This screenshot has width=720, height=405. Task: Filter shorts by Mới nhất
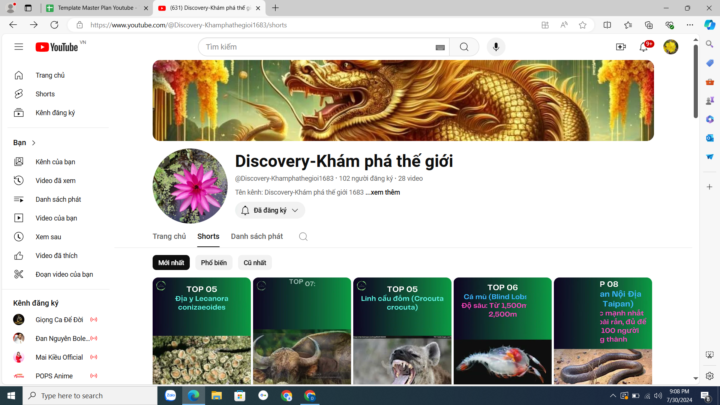click(171, 263)
